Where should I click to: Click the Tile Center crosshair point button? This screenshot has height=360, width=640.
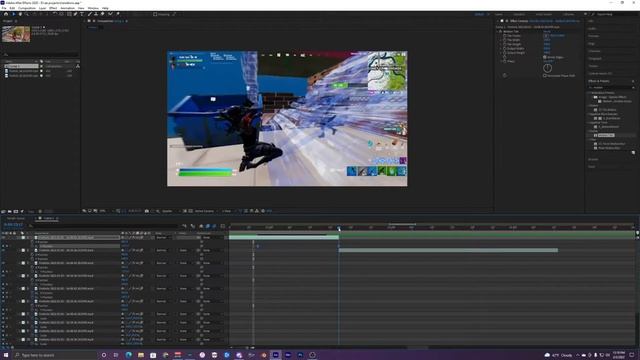click(546, 36)
